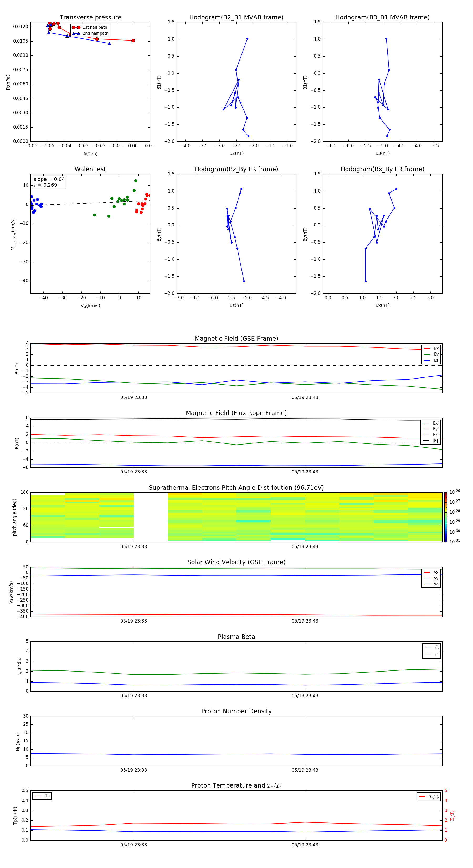Click the 'Bz(nT)' x-axis label

coord(236,305)
